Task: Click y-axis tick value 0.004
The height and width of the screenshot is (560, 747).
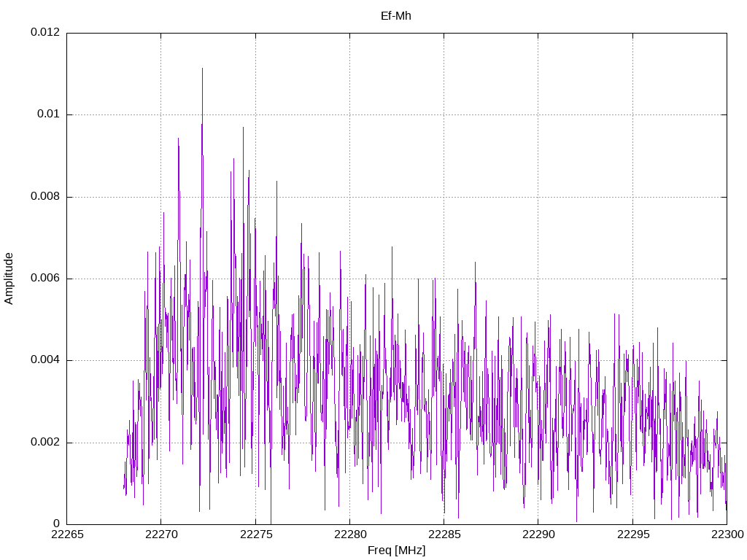Action: (46, 360)
